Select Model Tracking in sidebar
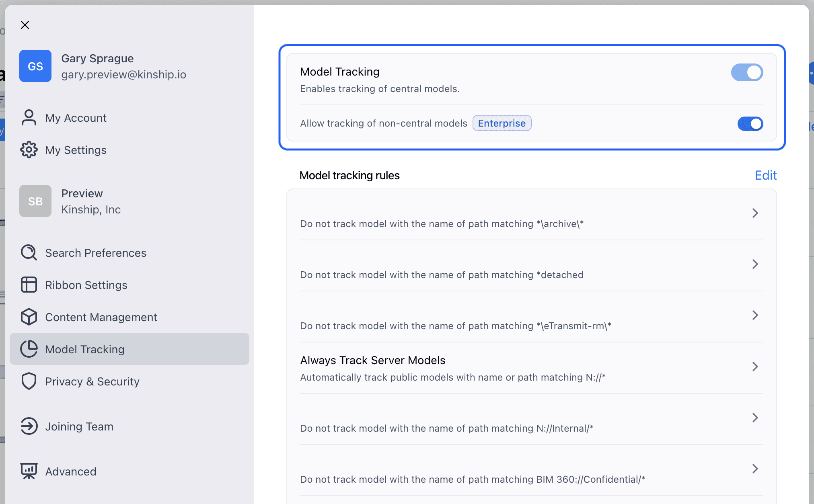 pyautogui.click(x=84, y=349)
